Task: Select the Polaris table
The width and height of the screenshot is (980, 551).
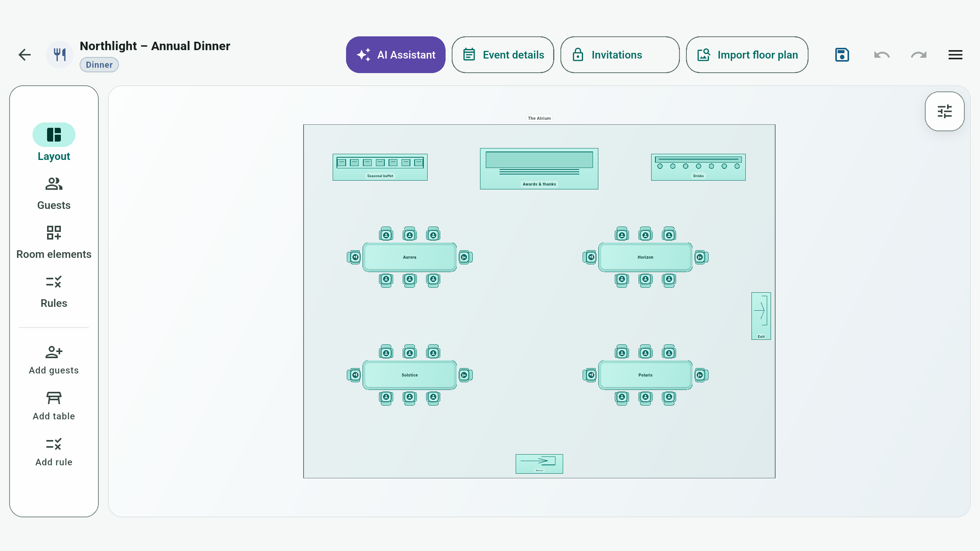Action: tap(645, 375)
